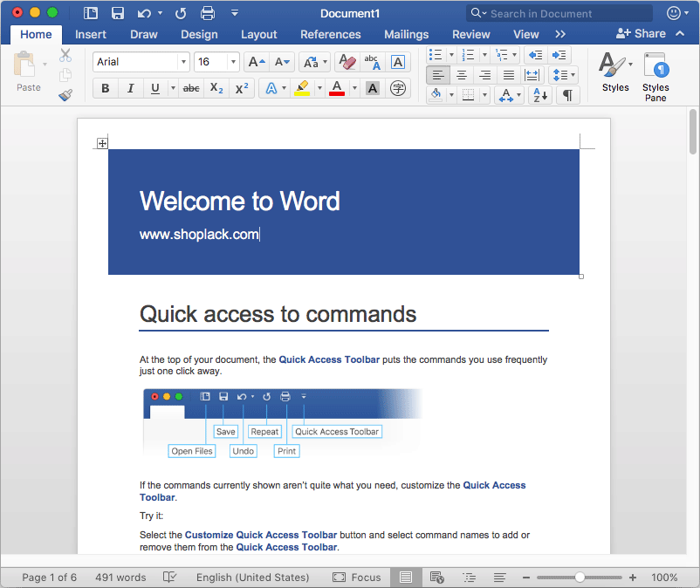The image size is (700, 588).
Task: Toggle Italic formatting
Action: [x=130, y=88]
